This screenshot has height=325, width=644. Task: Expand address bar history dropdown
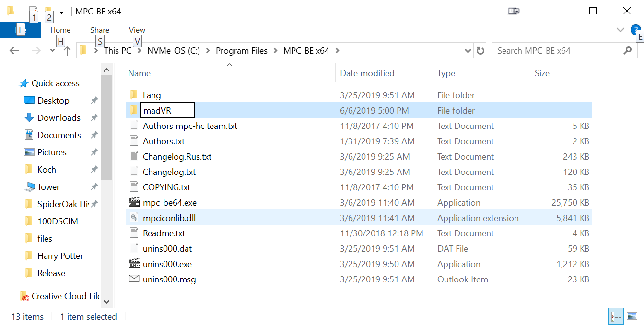coord(468,50)
